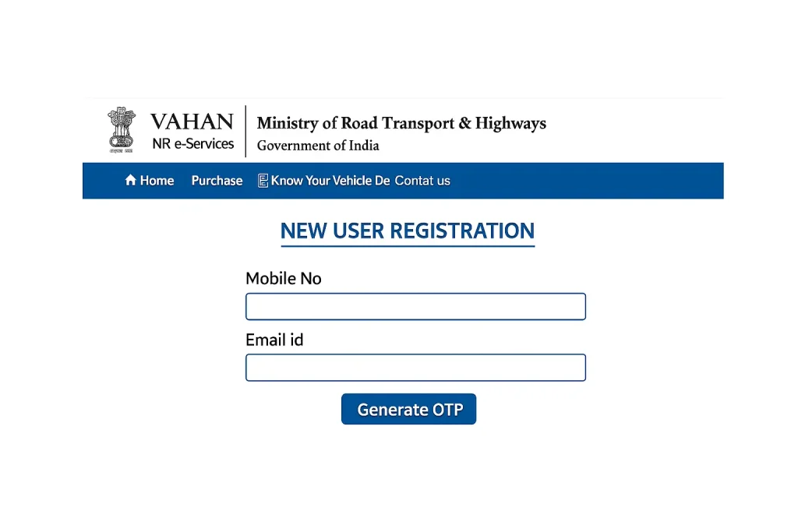Click the Government of India text

point(318,146)
